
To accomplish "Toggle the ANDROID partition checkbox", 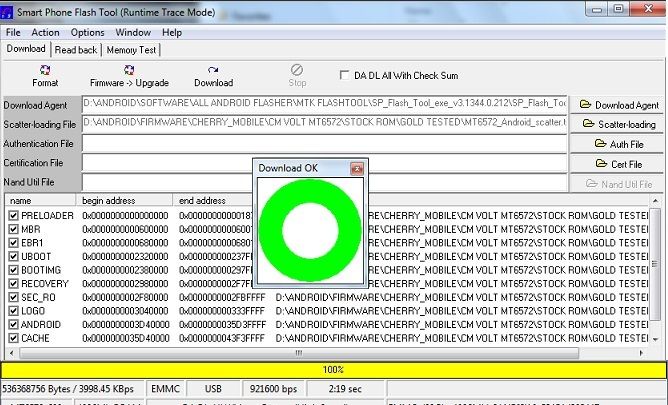I will 13,324.
